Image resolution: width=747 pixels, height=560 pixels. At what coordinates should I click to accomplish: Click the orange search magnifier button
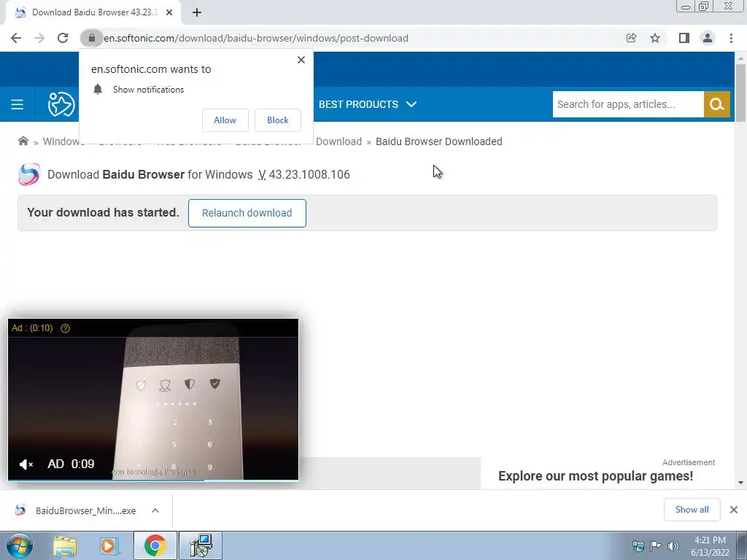coord(716,104)
